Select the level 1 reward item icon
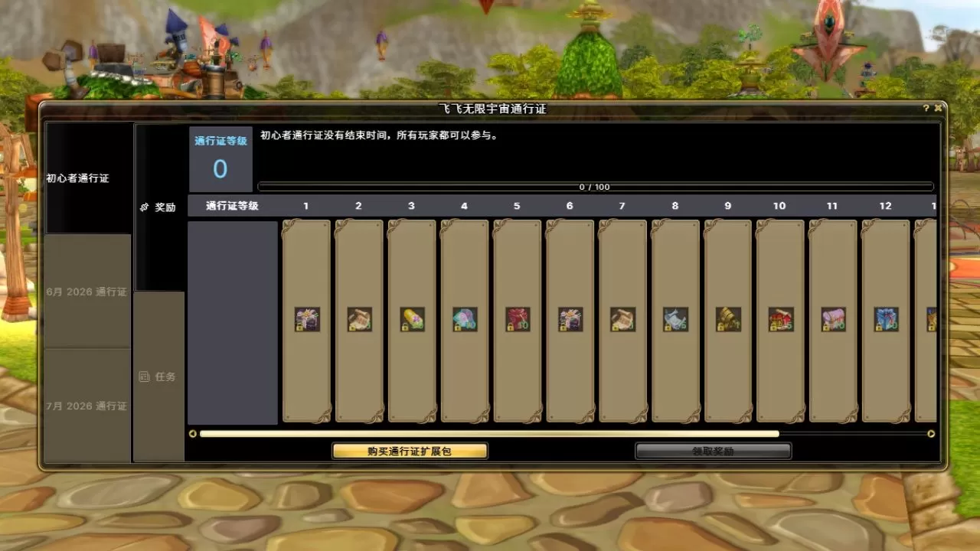The width and height of the screenshot is (980, 551). (307, 319)
